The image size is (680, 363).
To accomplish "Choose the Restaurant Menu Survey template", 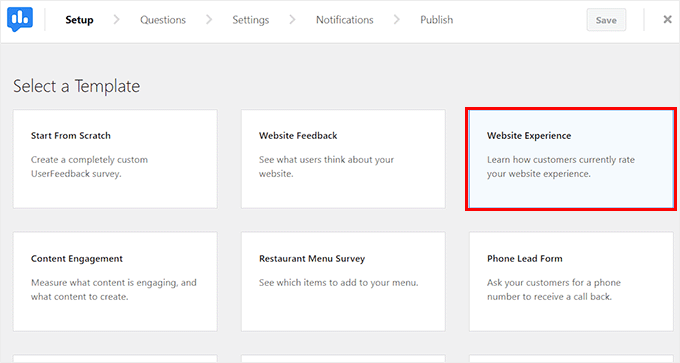I will [x=343, y=281].
